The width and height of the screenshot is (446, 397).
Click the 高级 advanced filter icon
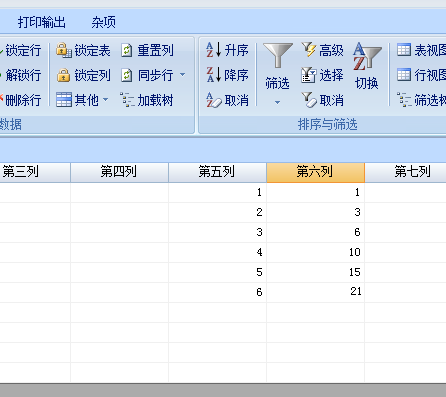pos(309,50)
